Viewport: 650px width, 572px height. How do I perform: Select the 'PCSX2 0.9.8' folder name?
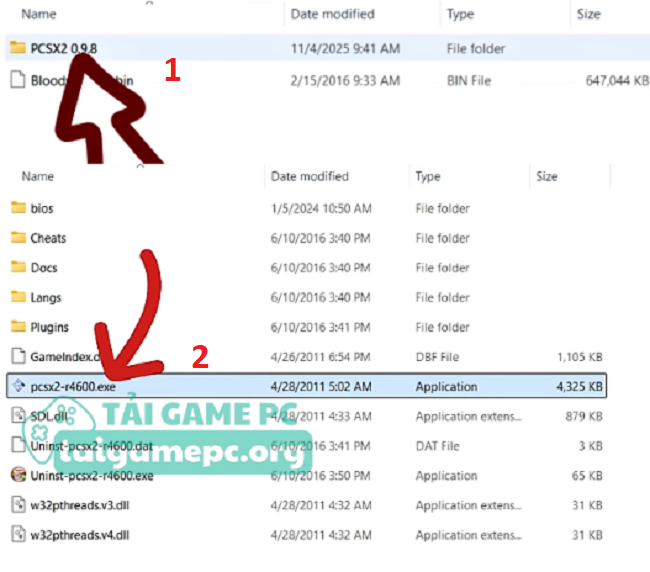[x=64, y=48]
